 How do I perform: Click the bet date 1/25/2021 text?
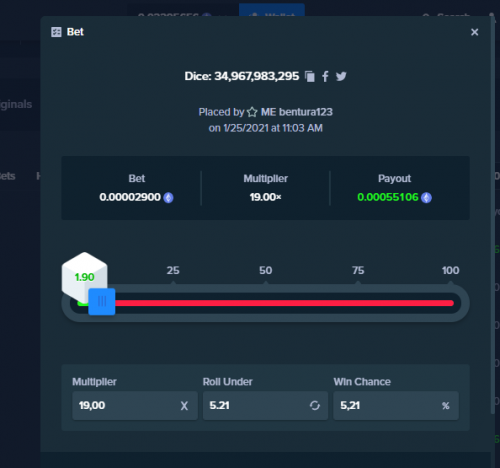click(x=246, y=128)
